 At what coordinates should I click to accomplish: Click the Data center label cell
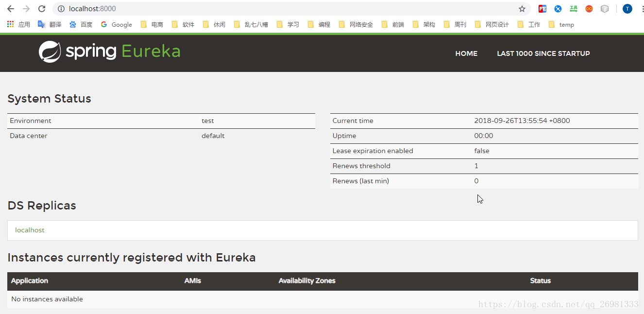pyautogui.click(x=29, y=136)
